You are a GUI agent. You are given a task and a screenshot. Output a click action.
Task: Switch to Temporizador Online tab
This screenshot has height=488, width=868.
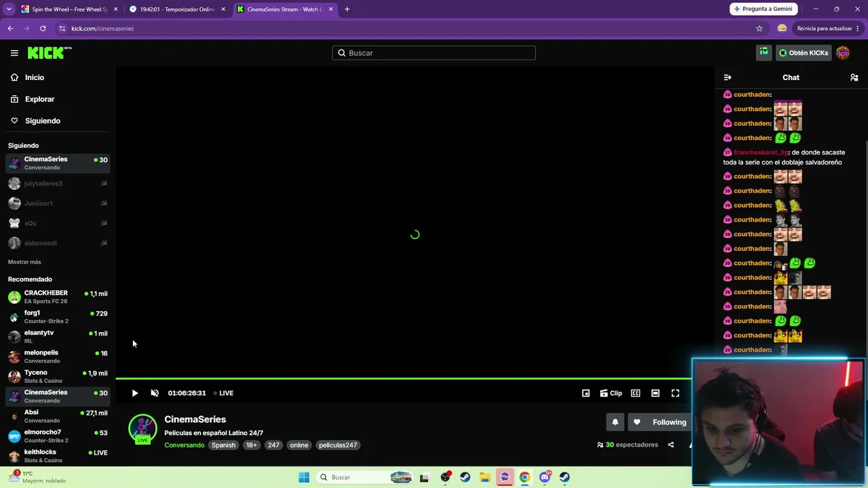pos(178,9)
